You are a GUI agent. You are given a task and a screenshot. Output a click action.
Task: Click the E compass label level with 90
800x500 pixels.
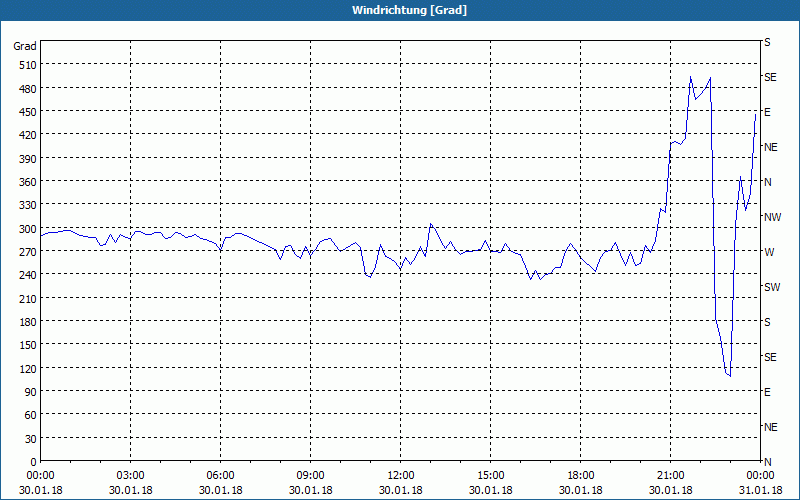767,392
